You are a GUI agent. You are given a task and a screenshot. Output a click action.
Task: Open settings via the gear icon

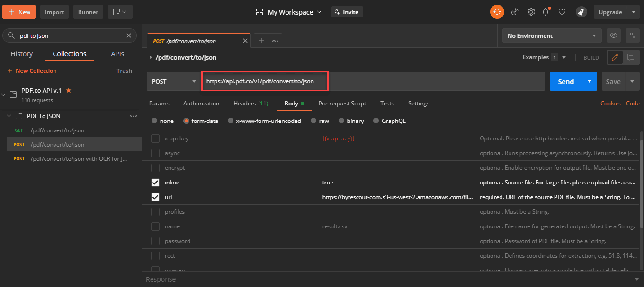click(x=531, y=12)
